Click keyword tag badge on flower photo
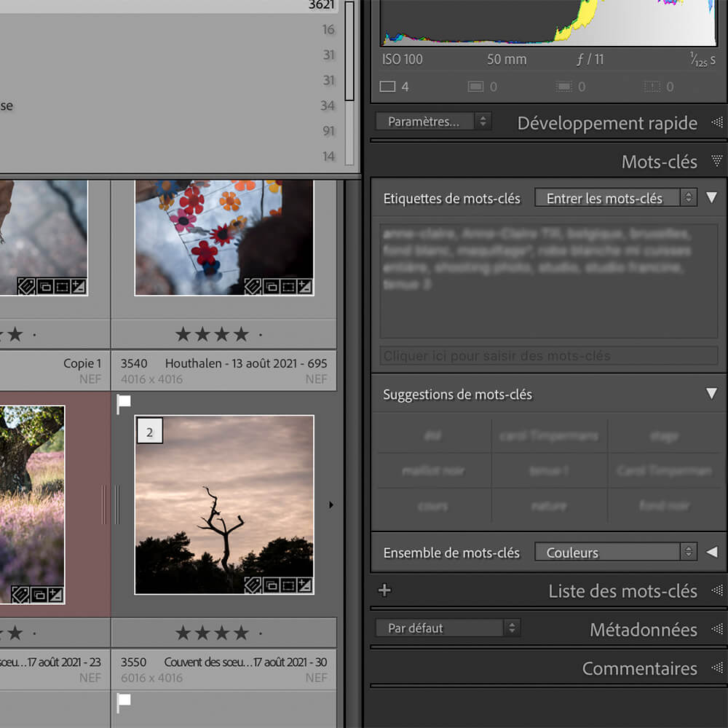This screenshot has height=728, width=728. pos(253,286)
